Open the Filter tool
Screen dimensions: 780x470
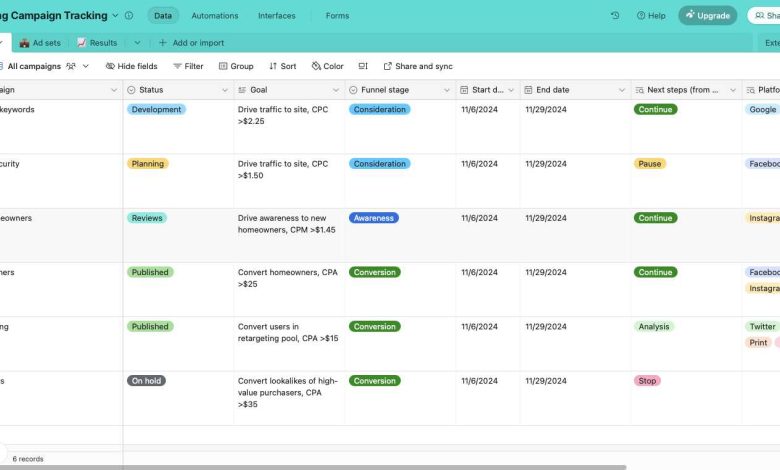pos(187,66)
